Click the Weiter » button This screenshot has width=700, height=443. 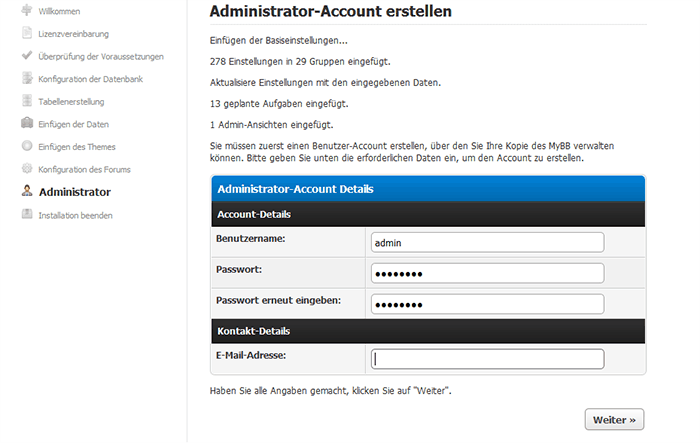click(614, 420)
